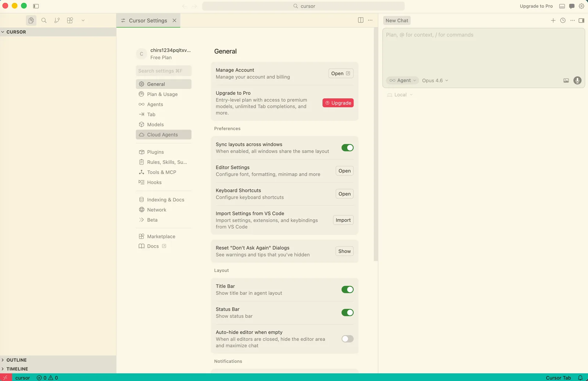Open Models settings
588x381 pixels.
pyautogui.click(x=164, y=124)
